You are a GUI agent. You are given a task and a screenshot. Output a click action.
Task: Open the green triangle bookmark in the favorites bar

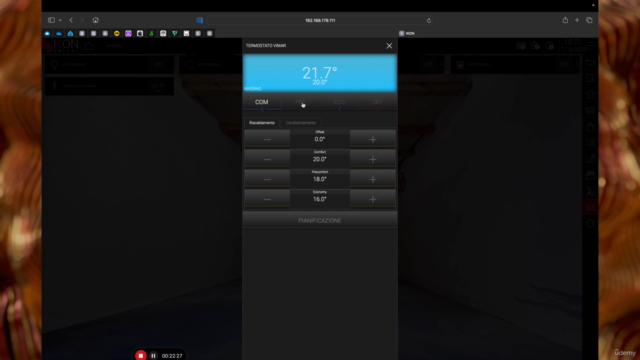click(175, 33)
